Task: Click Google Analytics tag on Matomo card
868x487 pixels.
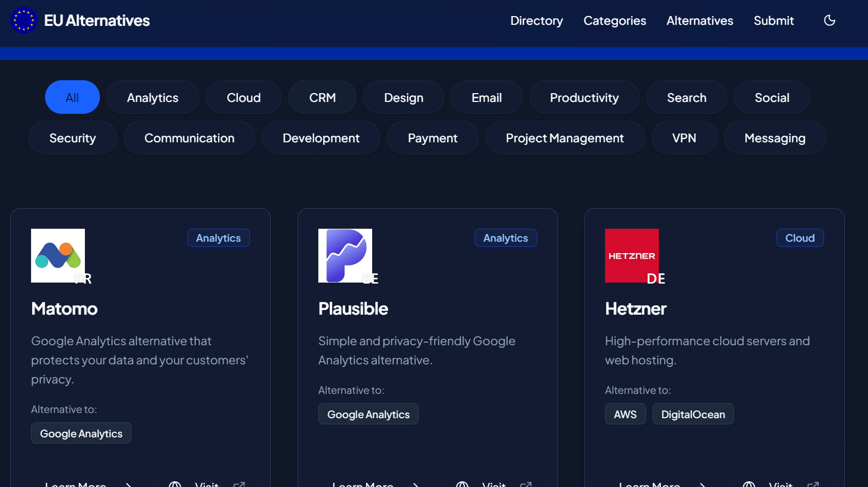Action: [x=81, y=433]
